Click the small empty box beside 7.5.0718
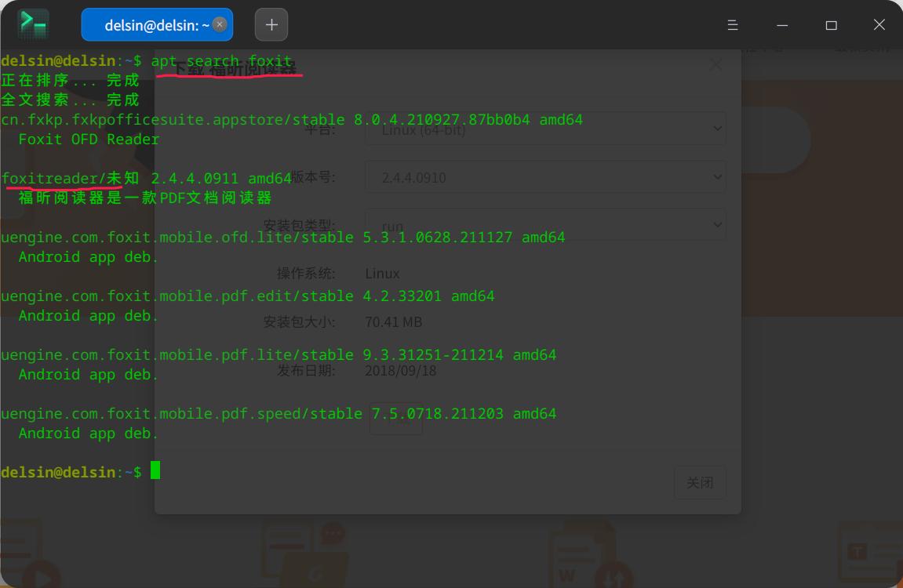 coord(395,418)
